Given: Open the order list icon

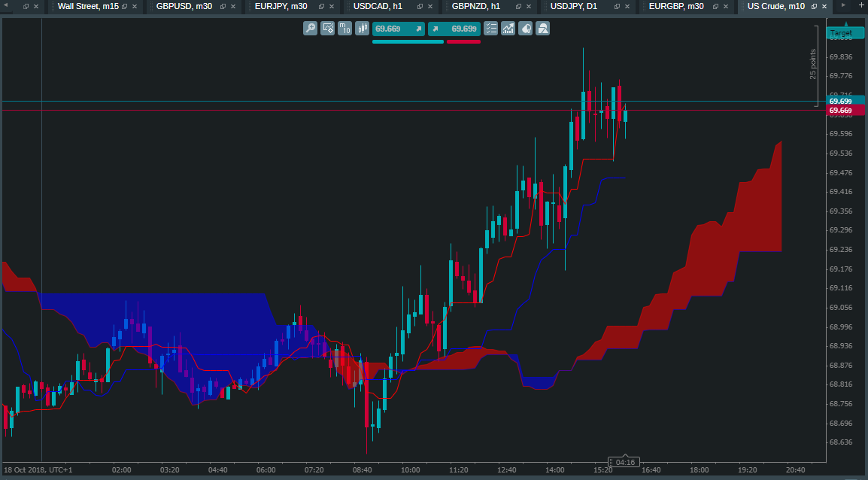Looking at the screenshot, I should click(x=491, y=29).
